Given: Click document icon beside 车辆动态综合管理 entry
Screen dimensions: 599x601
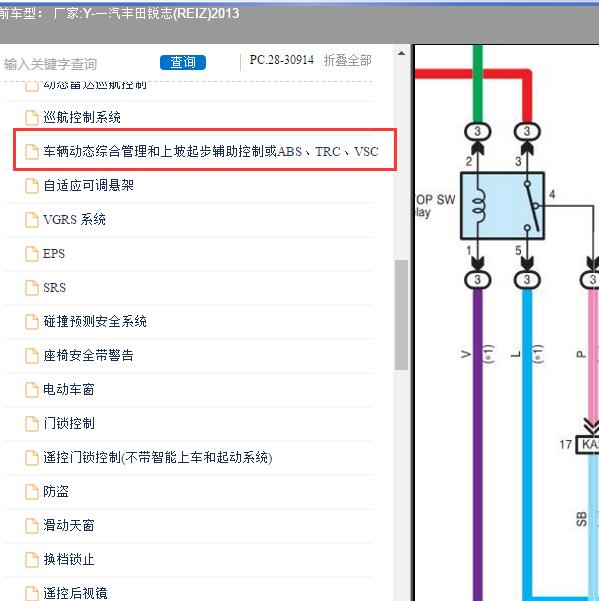Looking at the screenshot, I should pyautogui.click(x=32, y=152).
